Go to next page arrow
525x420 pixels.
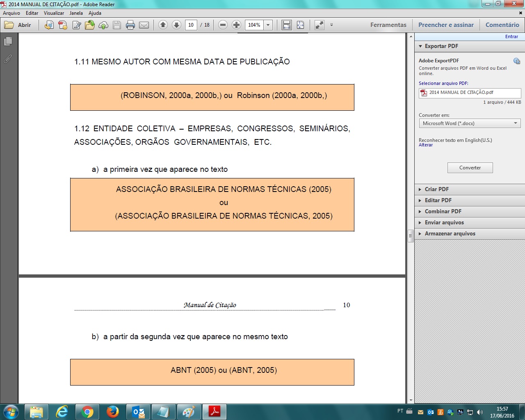pyautogui.click(x=176, y=25)
